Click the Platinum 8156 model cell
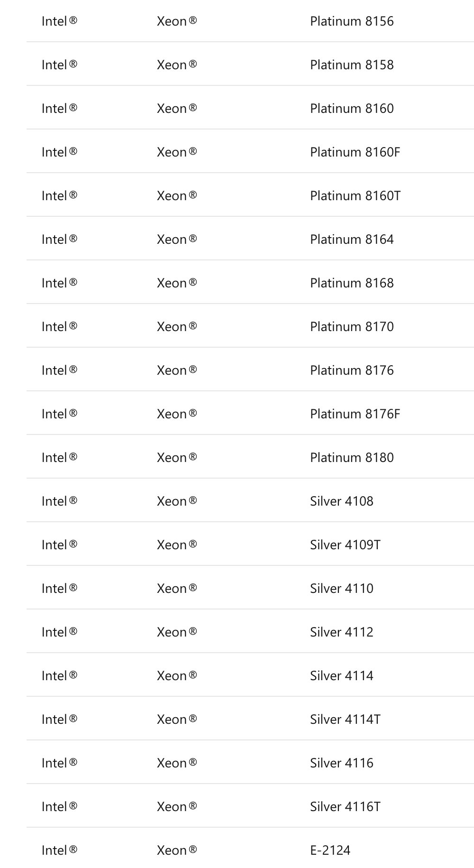This screenshot has width=474, height=868. [x=352, y=21]
